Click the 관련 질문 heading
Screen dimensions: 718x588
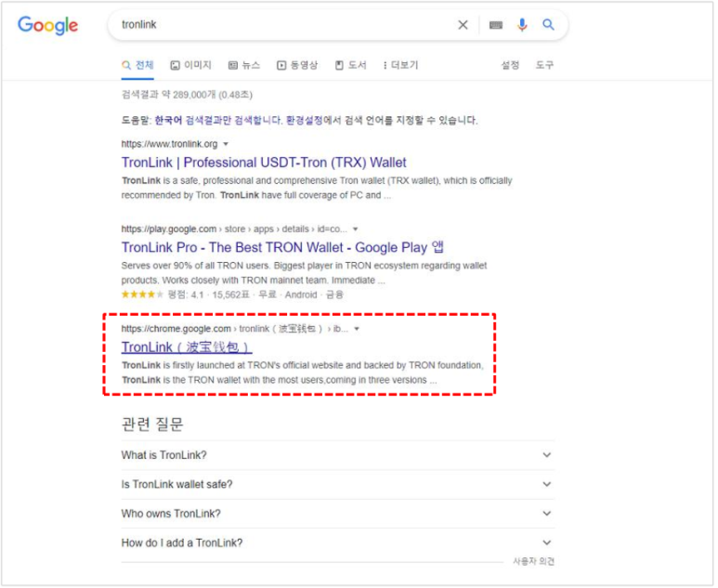click(x=152, y=425)
